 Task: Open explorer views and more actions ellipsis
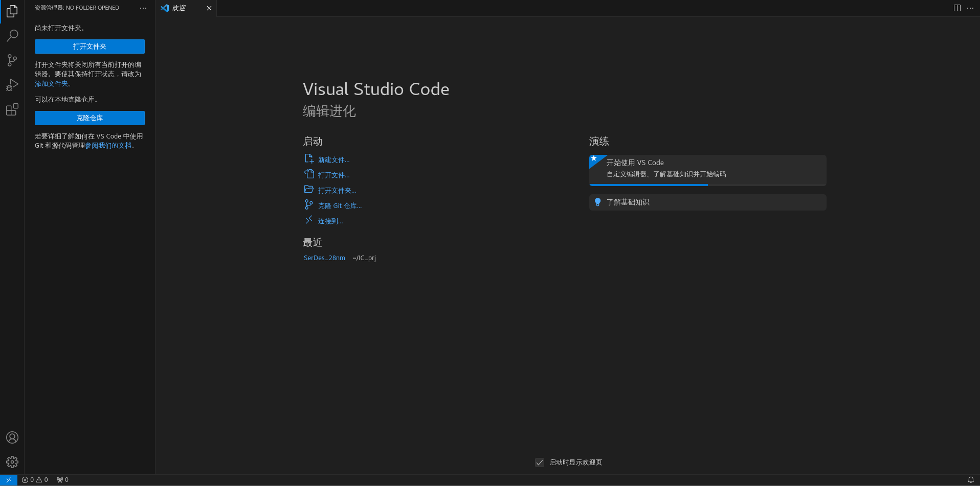coord(143,8)
